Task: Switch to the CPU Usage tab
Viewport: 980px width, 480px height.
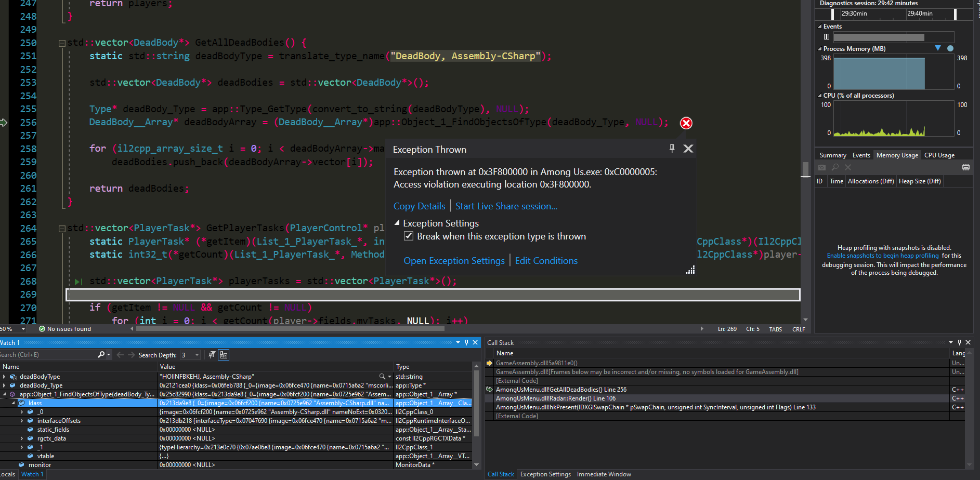Action: tap(939, 155)
